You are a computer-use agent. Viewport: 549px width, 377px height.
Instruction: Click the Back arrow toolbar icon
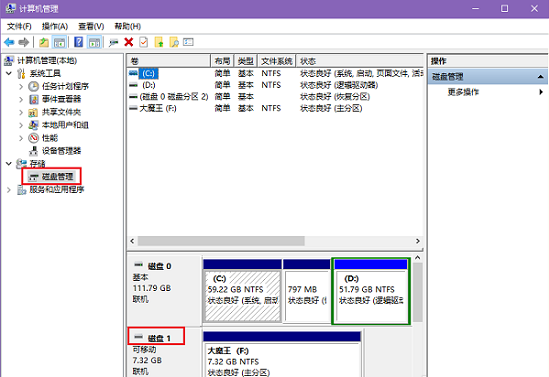tap(9, 42)
